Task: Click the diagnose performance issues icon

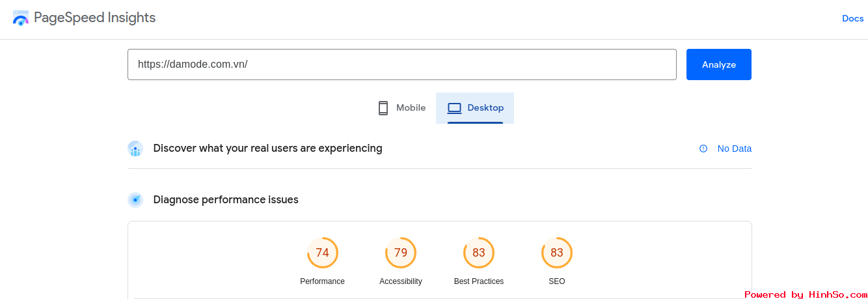Action: 135,200
